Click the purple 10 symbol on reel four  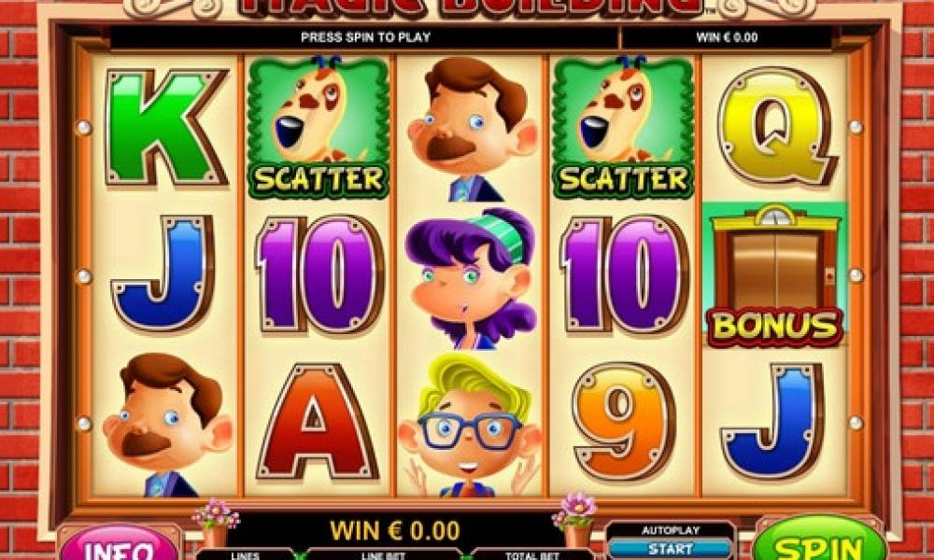pos(624,273)
